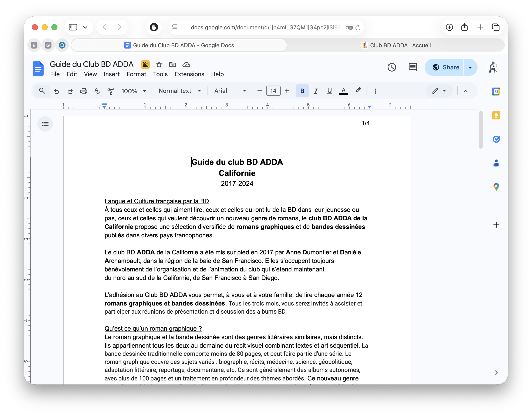The width and height of the screenshot is (532, 416).
Task: Click spelling and grammar check icon
Action: pyautogui.click(x=97, y=91)
